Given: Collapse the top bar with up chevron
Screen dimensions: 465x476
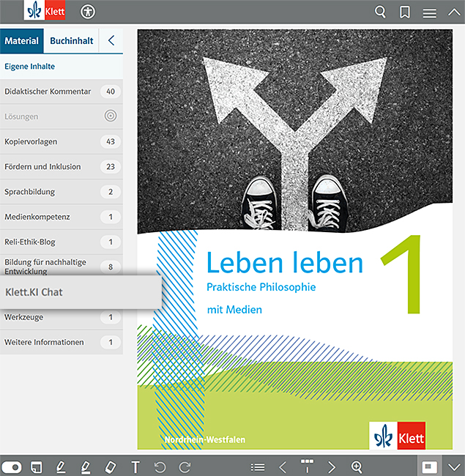Looking at the screenshot, I should [x=454, y=12].
